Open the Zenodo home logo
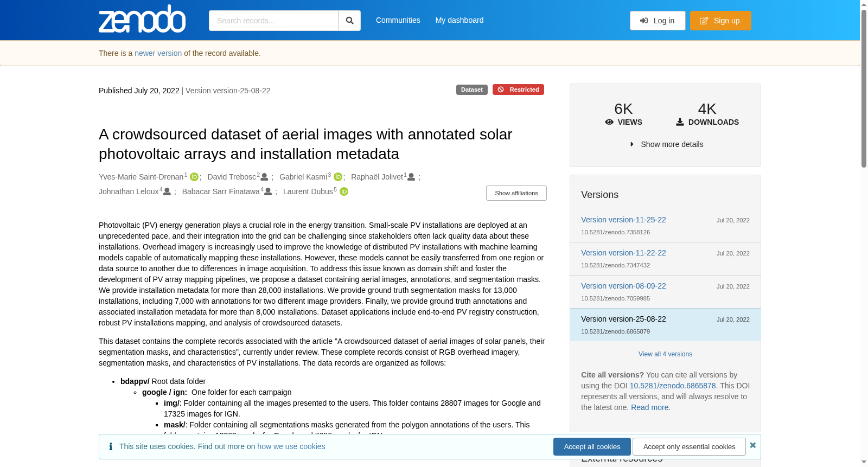The height and width of the screenshot is (467, 868). tap(142, 19)
